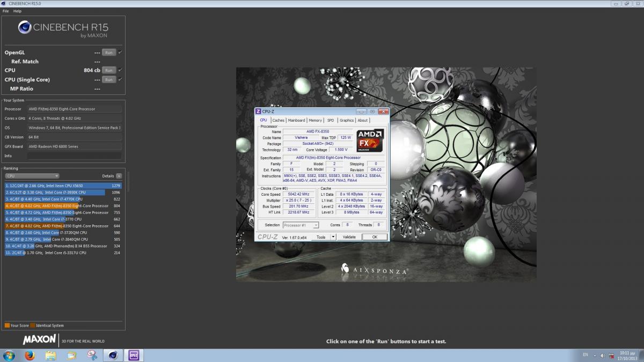
Task: Select ranking entry Intel Xeon CPU X5650
Action: 63,186
